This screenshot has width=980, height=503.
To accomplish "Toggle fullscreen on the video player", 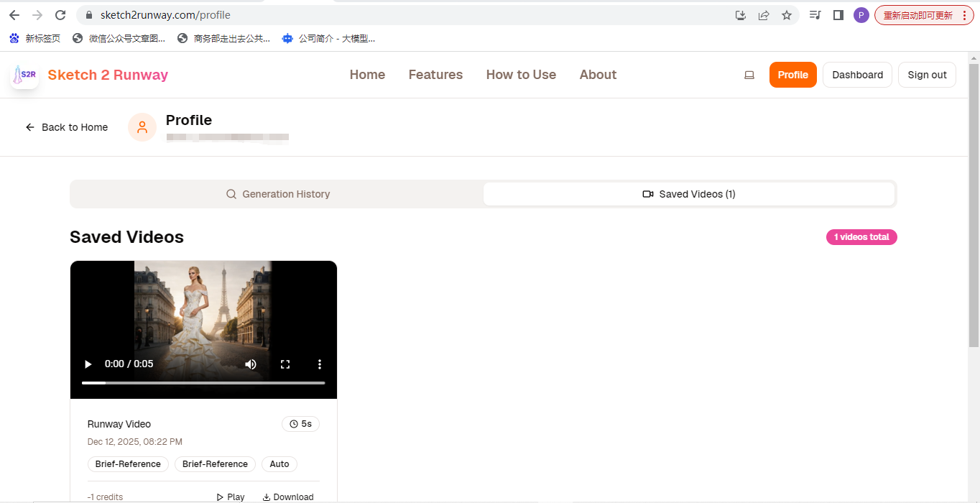I will tap(285, 364).
